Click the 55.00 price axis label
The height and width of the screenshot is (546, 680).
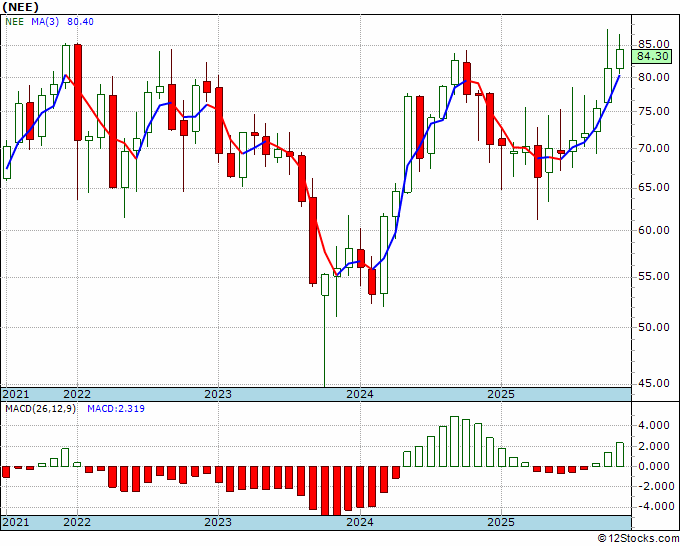[654, 277]
